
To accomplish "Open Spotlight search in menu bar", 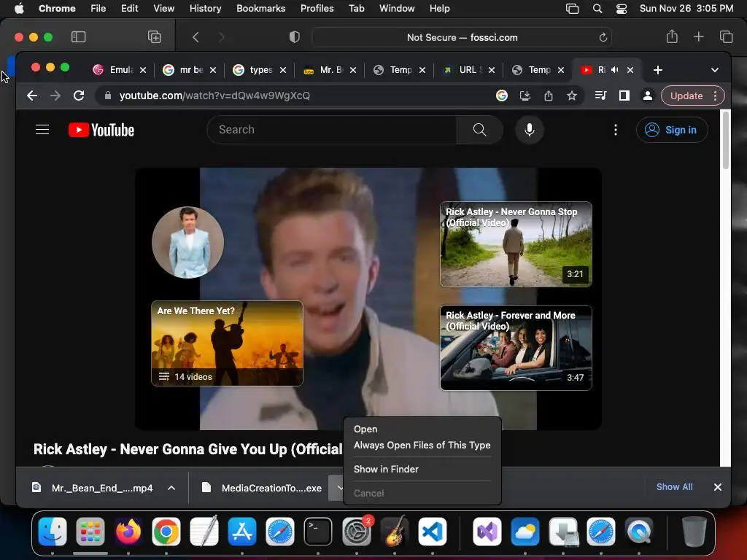I will pyautogui.click(x=597, y=9).
